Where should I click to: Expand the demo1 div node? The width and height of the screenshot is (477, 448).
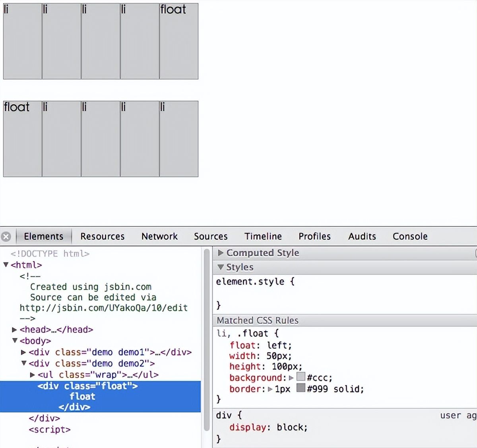pos(23,352)
